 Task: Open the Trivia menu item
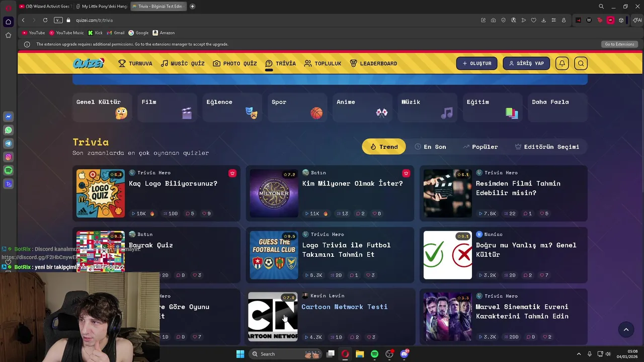(281, 63)
